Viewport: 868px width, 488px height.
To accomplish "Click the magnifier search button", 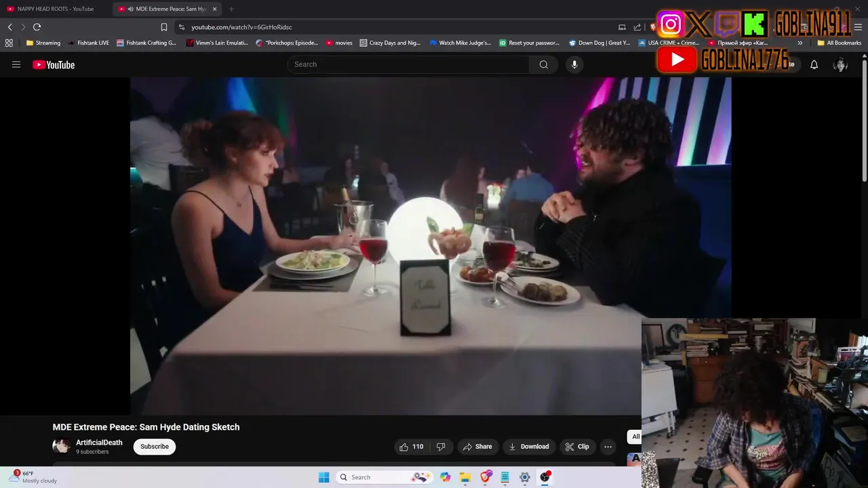I will click(x=543, y=64).
